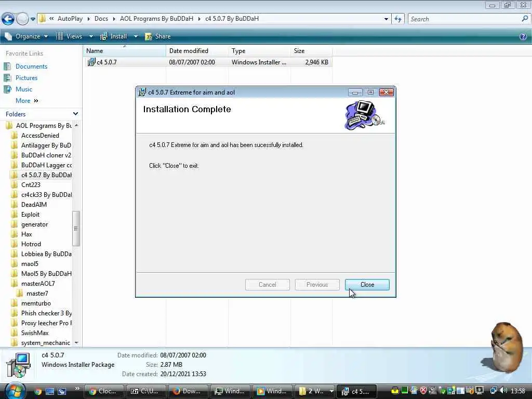Click installer dialog title bar icon

142,92
